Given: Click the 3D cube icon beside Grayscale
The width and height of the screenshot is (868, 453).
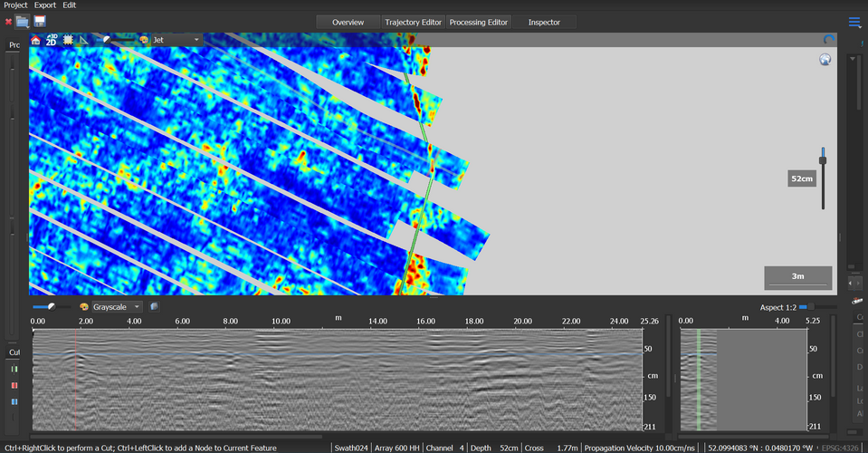Looking at the screenshot, I should pos(154,307).
